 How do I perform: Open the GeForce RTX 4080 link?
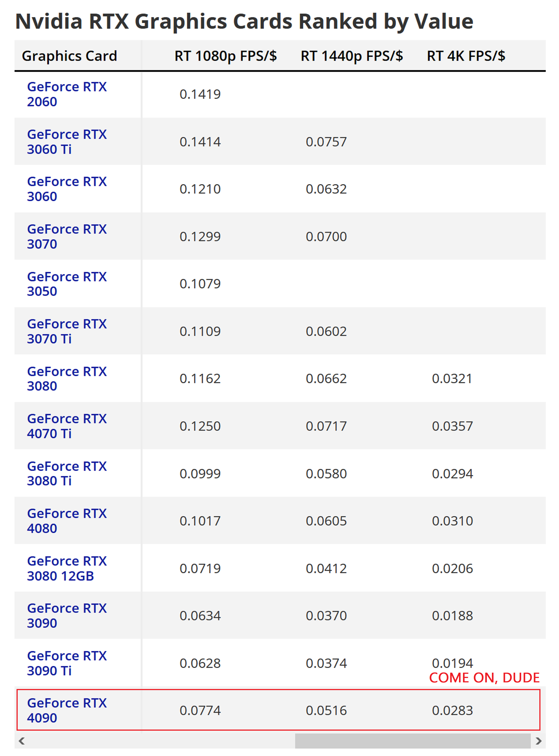coord(67,521)
